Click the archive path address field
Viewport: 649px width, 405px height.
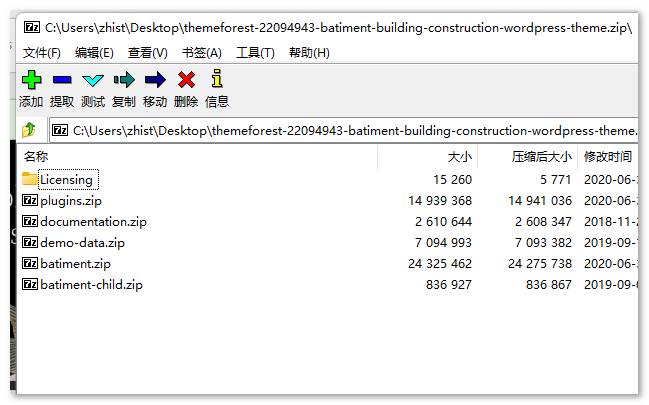pos(350,130)
